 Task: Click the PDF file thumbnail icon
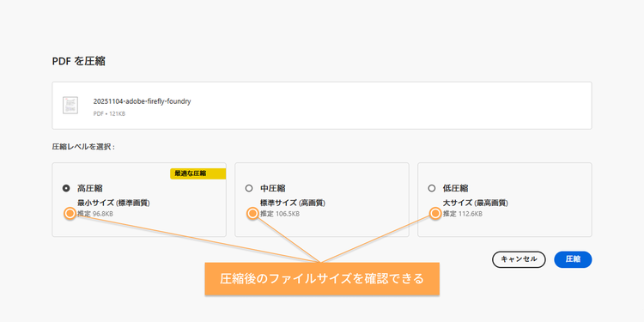pyautogui.click(x=70, y=105)
